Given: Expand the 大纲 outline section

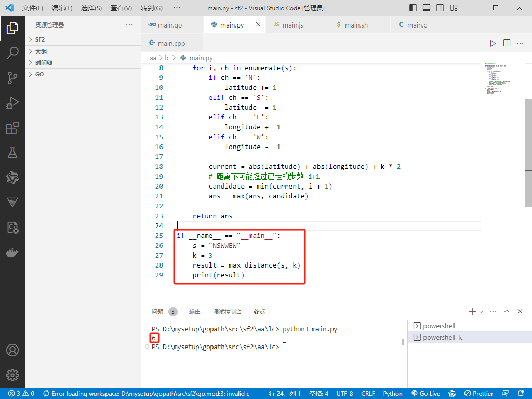Looking at the screenshot, I should [83, 51].
